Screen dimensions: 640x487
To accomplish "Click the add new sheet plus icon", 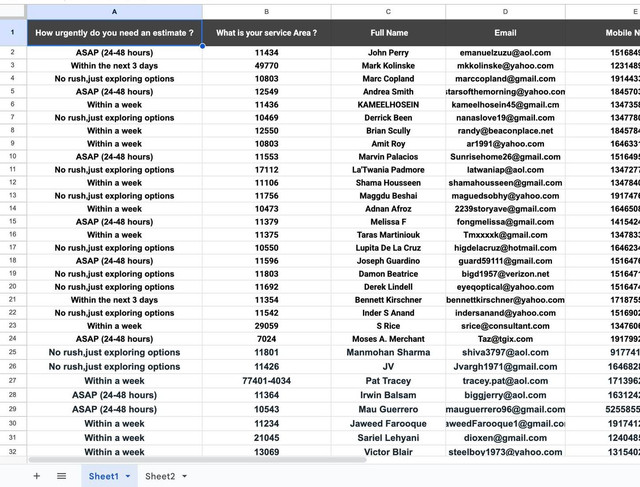I will pos(37,476).
